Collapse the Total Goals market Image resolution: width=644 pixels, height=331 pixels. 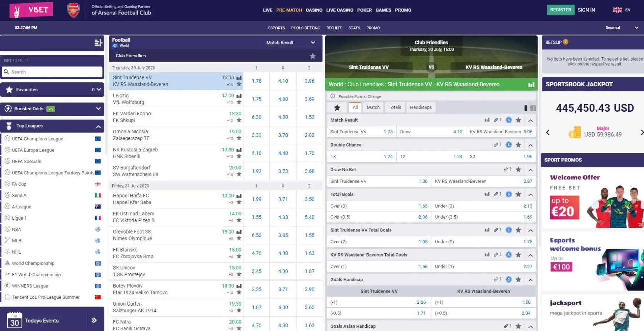[531, 195]
